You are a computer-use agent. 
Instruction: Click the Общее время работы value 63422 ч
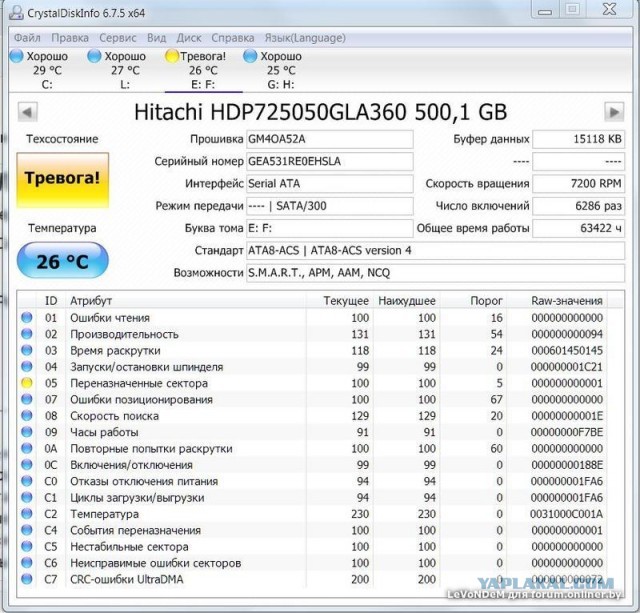click(578, 228)
